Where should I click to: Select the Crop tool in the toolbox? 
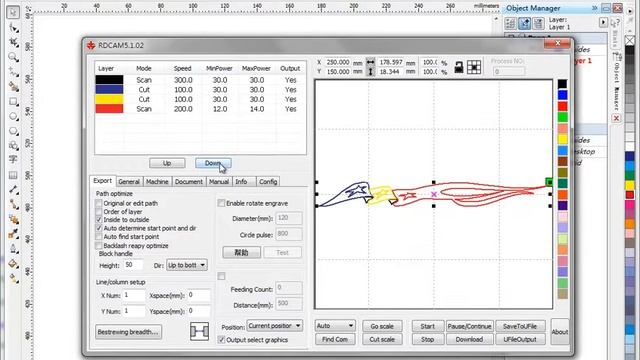pyautogui.click(x=13, y=42)
